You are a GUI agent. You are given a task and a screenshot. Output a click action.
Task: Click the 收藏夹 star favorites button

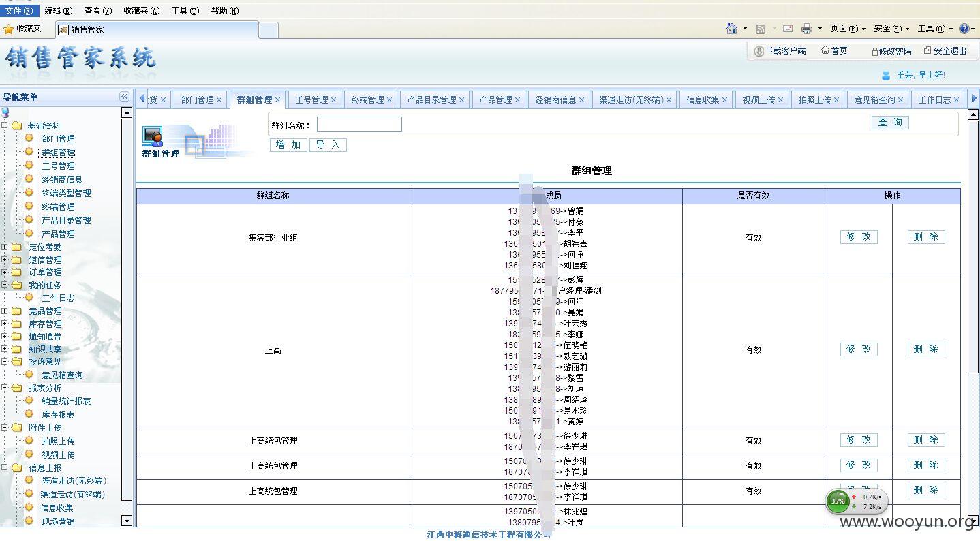[22, 29]
